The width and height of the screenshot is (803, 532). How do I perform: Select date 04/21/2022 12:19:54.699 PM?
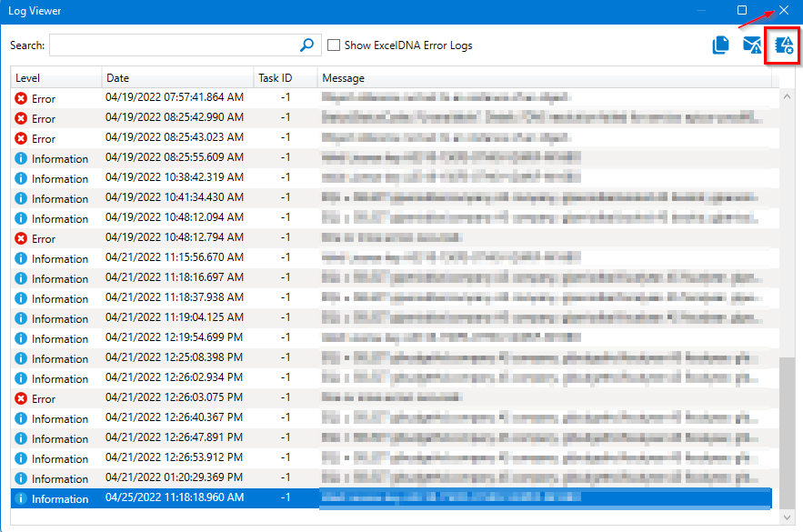click(174, 336)
